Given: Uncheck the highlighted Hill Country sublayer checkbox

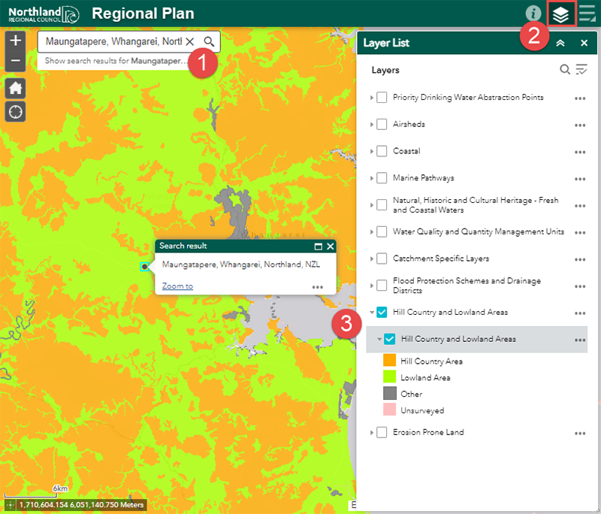Looking at the screenshot, I should coord(389,339).
